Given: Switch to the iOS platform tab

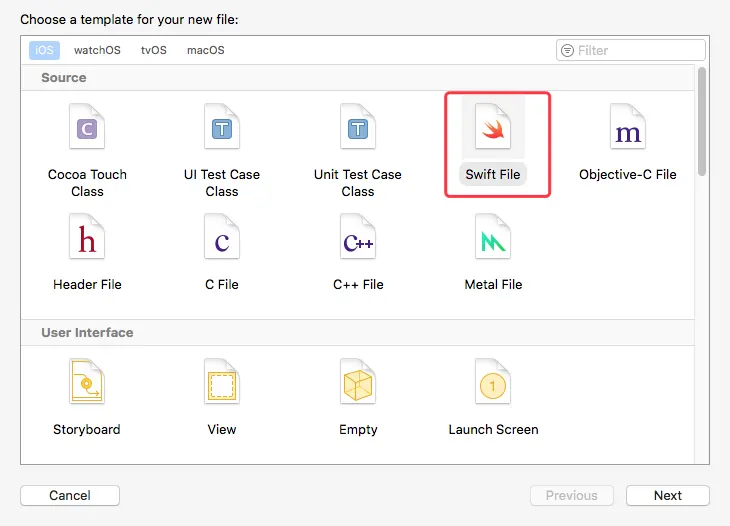Looking at the screenshot, I should 44,50.
